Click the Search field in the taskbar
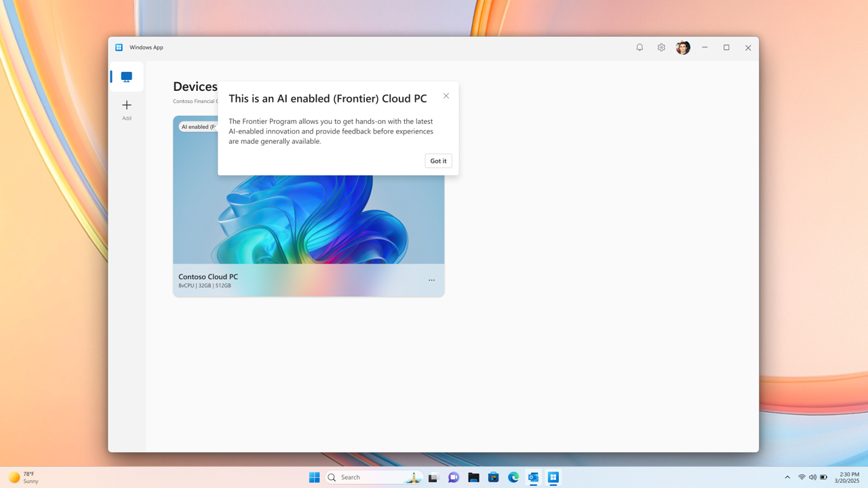Viewport: 868px width, 488px height. 373,477
